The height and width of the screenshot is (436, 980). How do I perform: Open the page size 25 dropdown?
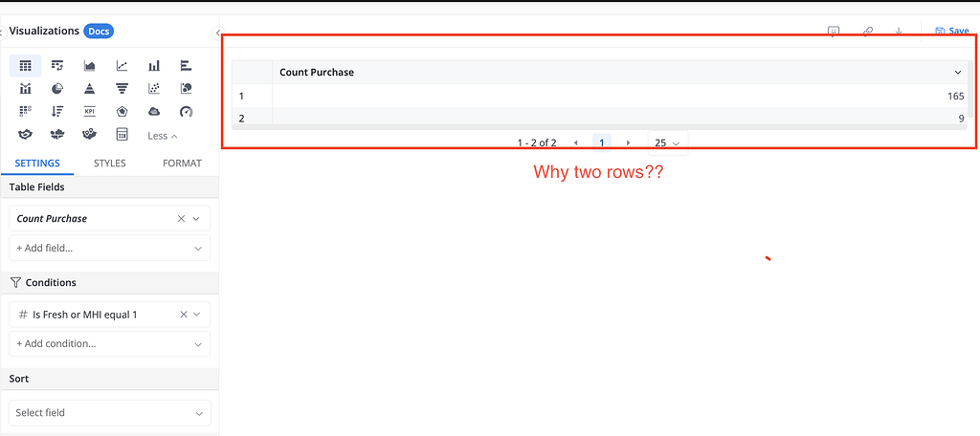[667, 142]
